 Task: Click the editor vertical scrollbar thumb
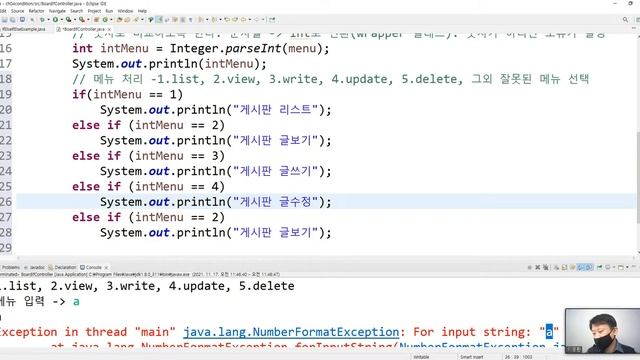coord(638,178)
